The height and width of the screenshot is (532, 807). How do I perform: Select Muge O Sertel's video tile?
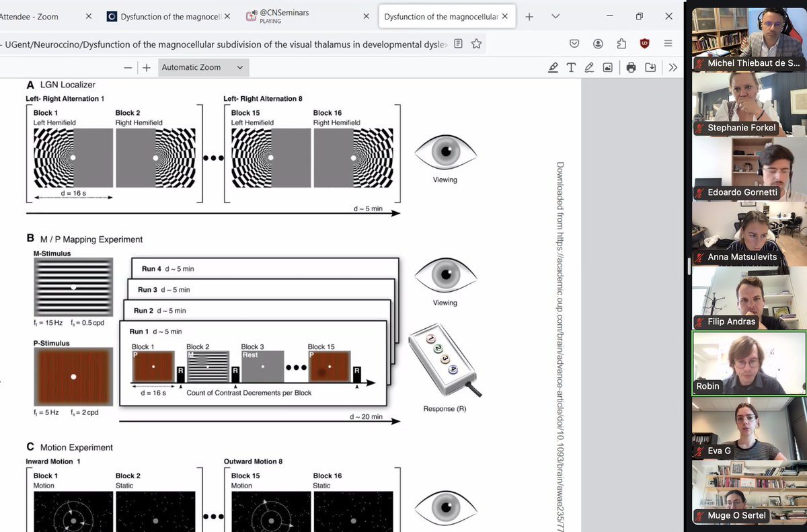(x=749, y=491)
